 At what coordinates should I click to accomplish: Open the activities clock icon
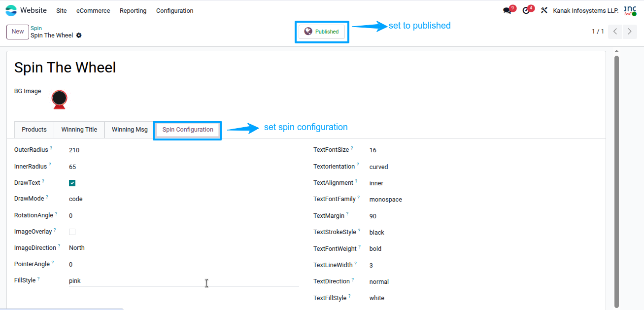[x=526, y=10]
